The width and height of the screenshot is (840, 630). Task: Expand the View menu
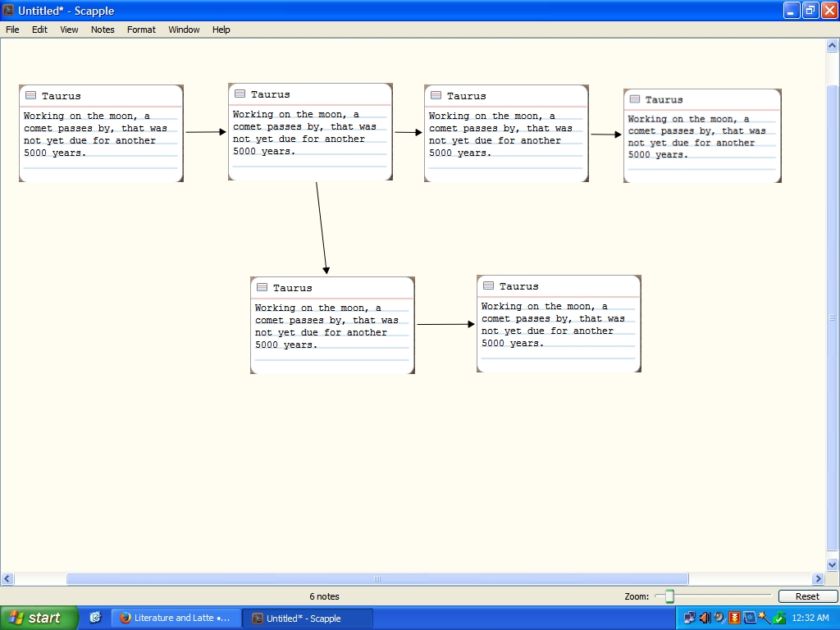click(69, 30)
